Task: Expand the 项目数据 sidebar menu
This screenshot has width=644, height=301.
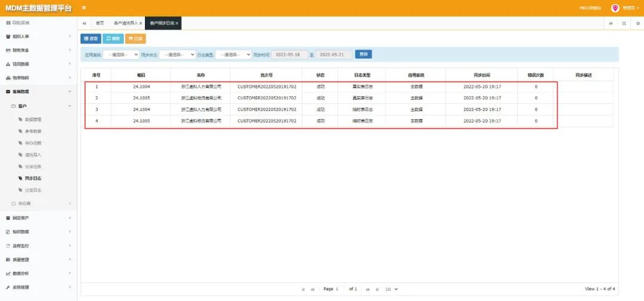Action: click(39, 64)
